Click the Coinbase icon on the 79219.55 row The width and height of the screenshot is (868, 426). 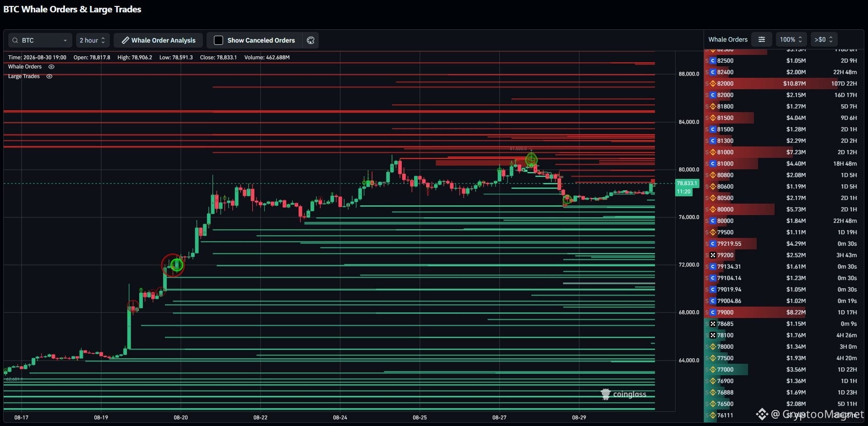point(713,244)
